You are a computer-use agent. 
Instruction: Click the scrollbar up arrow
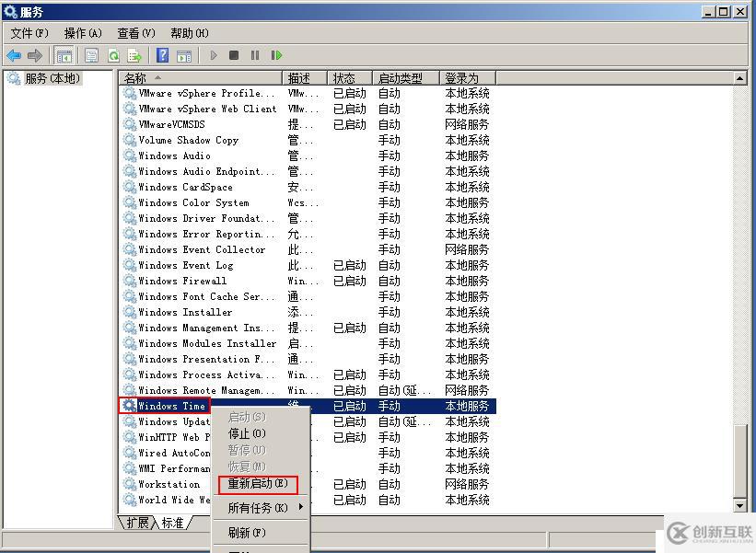click(x=740, y=78)
